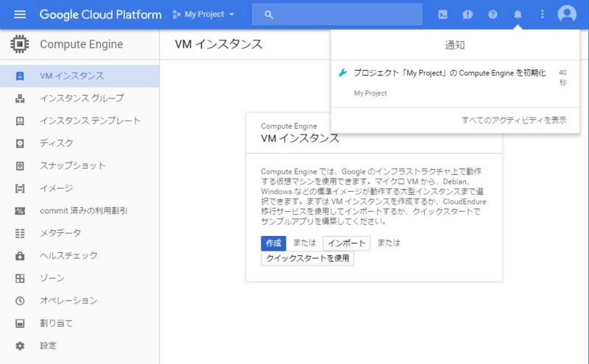Click the インスタンス テンプレート icon
Screen dimensions: 589x364
click(20, 121)
